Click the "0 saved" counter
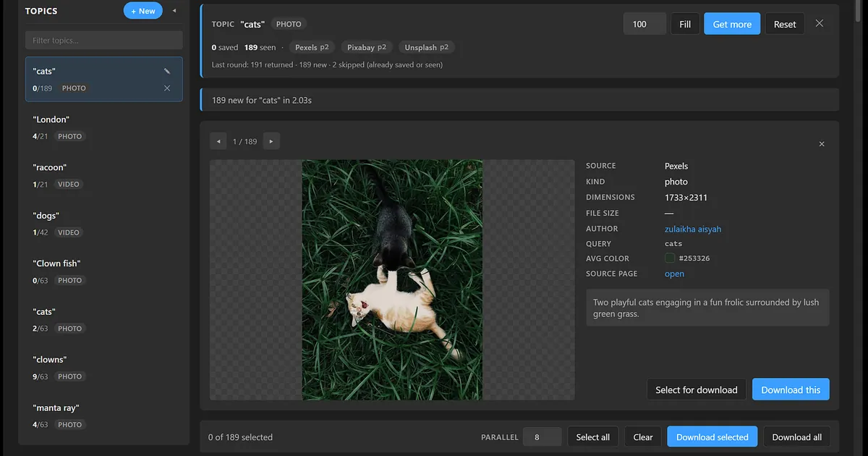This screenshot has height=456, width=868. click(x=225, y=47)
